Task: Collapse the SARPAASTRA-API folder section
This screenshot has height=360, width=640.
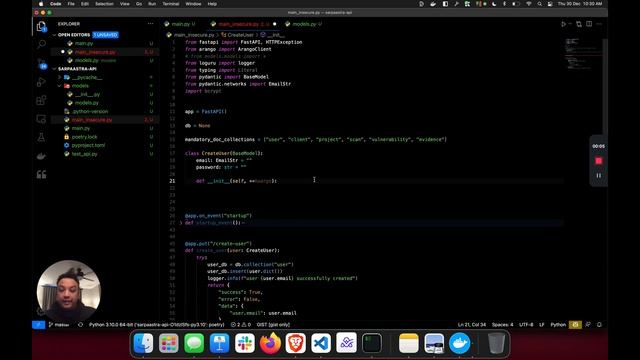Action: click(54, 69)
